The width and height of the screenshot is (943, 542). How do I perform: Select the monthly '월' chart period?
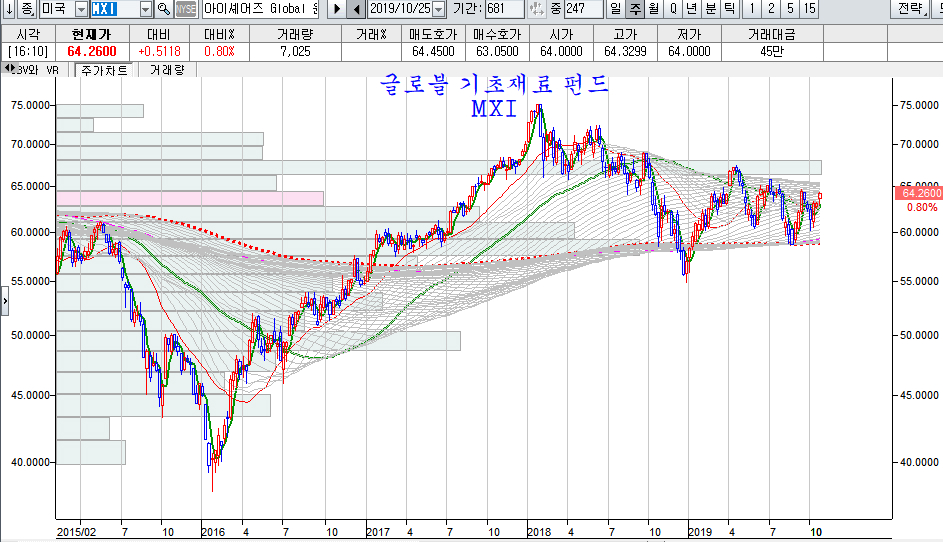pyautogui.click(x=653, y=9)
